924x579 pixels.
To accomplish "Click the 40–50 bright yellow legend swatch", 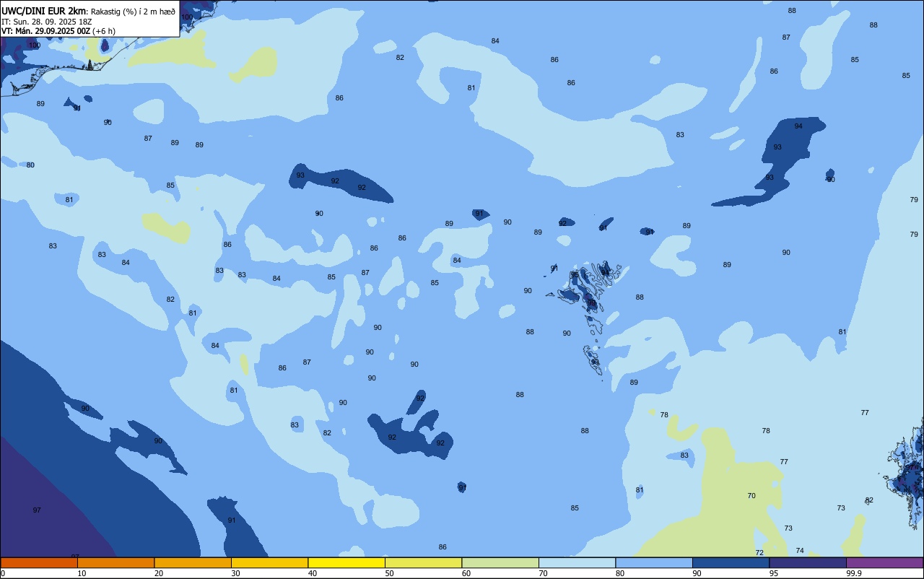I will pyautogui.click(x=346, y=562).
